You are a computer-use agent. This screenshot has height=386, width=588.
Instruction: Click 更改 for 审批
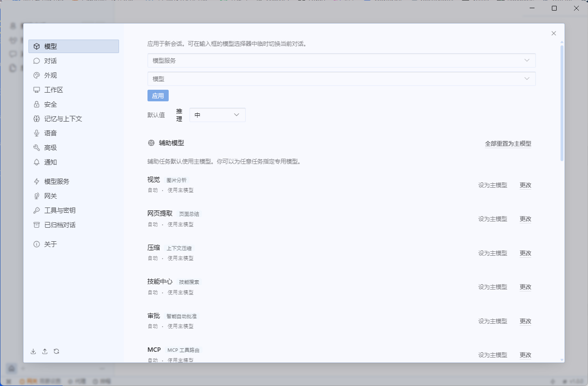(525, 321)
